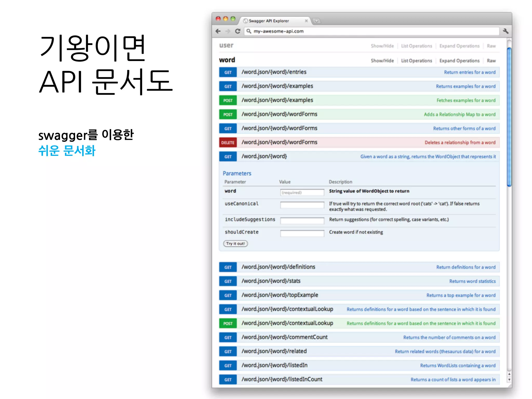Click List Operations in the user row

click(416, 46)
